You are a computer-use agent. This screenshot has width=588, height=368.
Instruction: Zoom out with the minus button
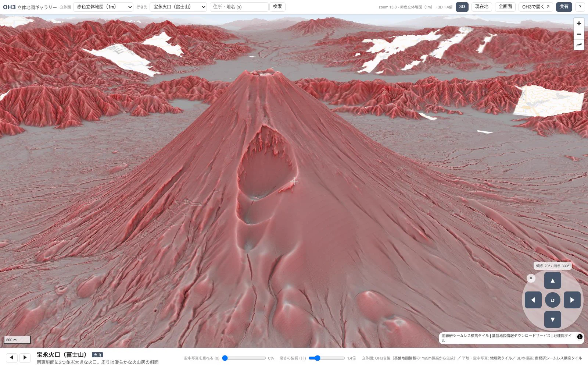tap(579, 34)
